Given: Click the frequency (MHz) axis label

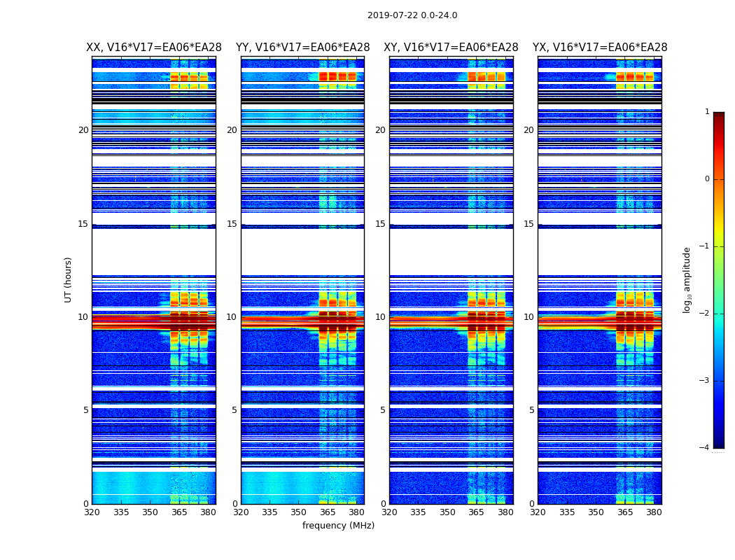Looking at the screenshot, I should tap(338, 525).
